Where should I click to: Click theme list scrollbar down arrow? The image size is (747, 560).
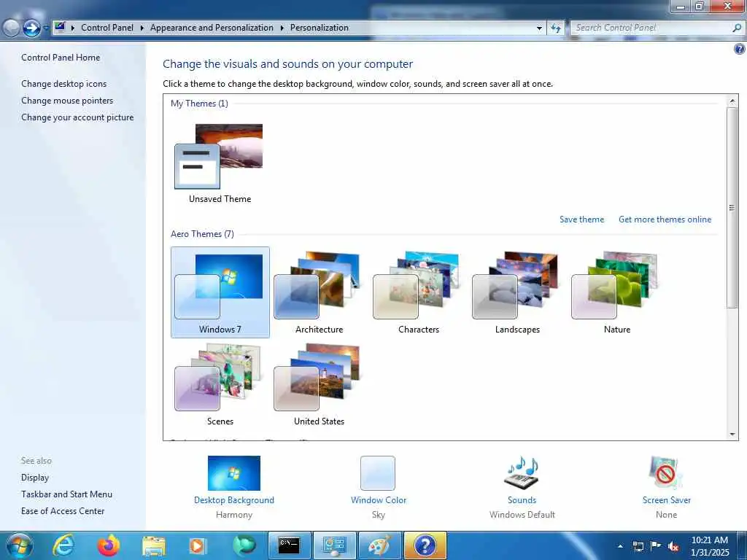tap(732, 435)
